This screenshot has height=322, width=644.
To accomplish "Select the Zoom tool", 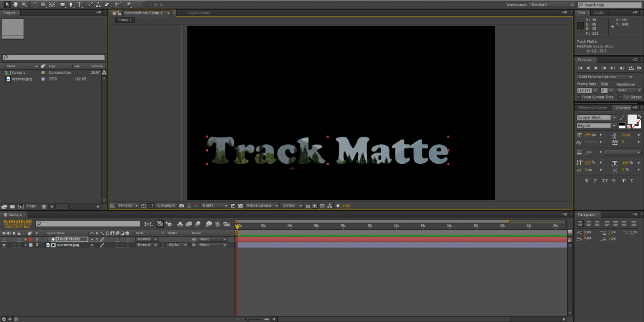I will [x=23, y=4].
